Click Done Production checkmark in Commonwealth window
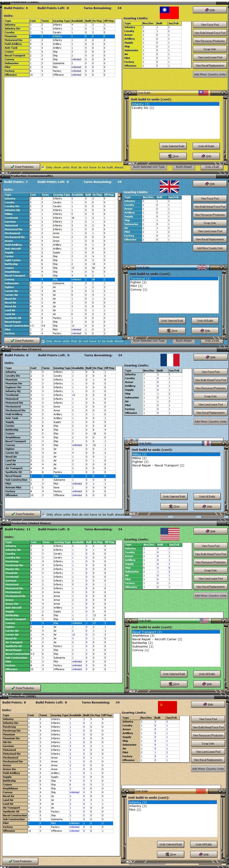The height and width of the screenshot is (868, 229). [22, 341]
